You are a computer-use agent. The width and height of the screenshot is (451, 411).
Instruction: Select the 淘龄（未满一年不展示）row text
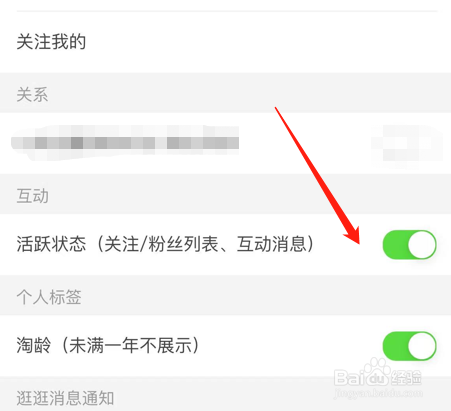pyautogui.click(x=108, y=345)
